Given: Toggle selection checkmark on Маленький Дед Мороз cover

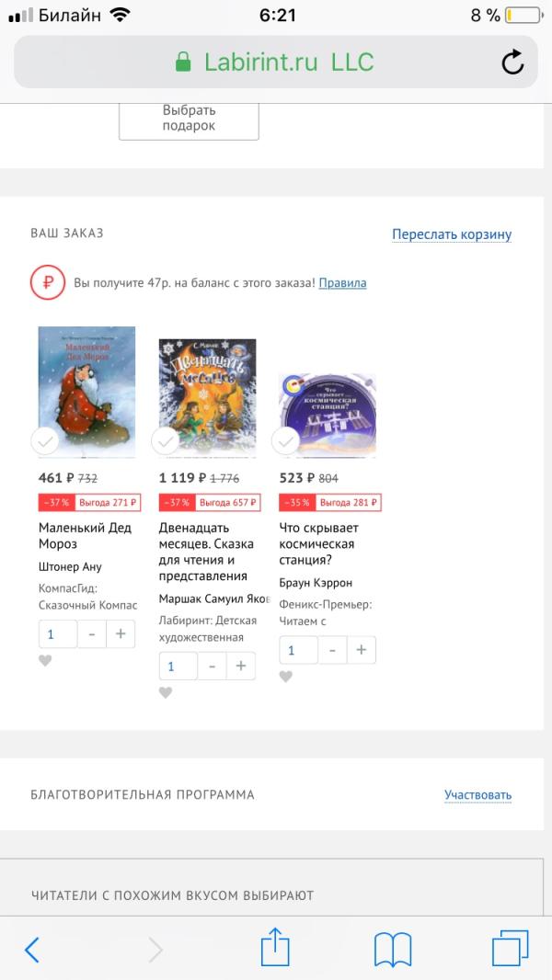Looking at the screenshot, I should [x=45, y=442].
